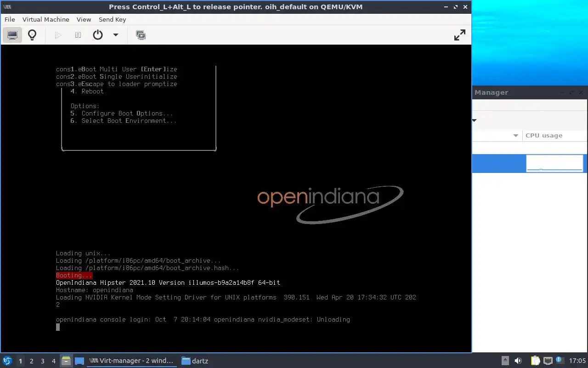Open the file manager launcher in taskbar

[x=66, y=361]
